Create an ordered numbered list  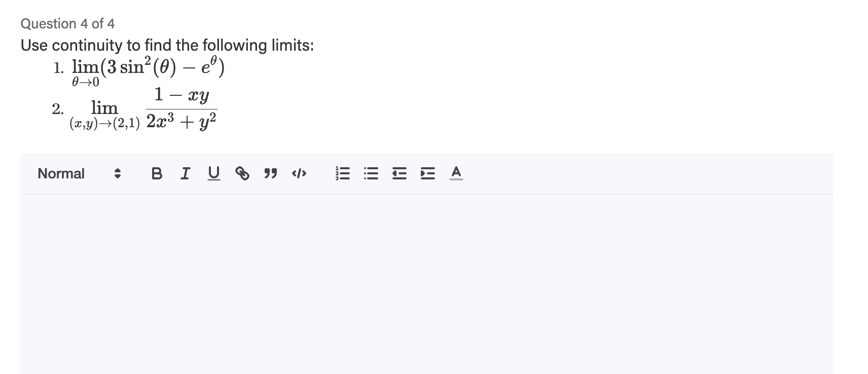[342, 174]
